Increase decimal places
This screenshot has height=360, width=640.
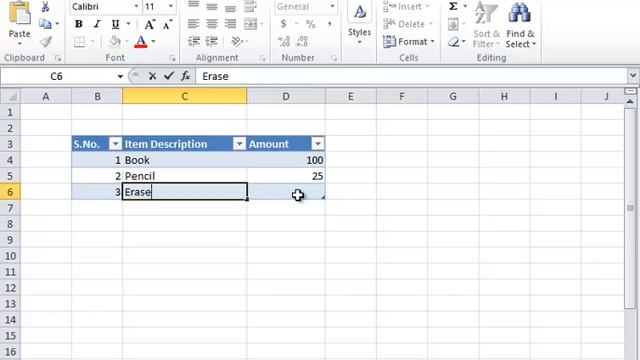(284, 41)
